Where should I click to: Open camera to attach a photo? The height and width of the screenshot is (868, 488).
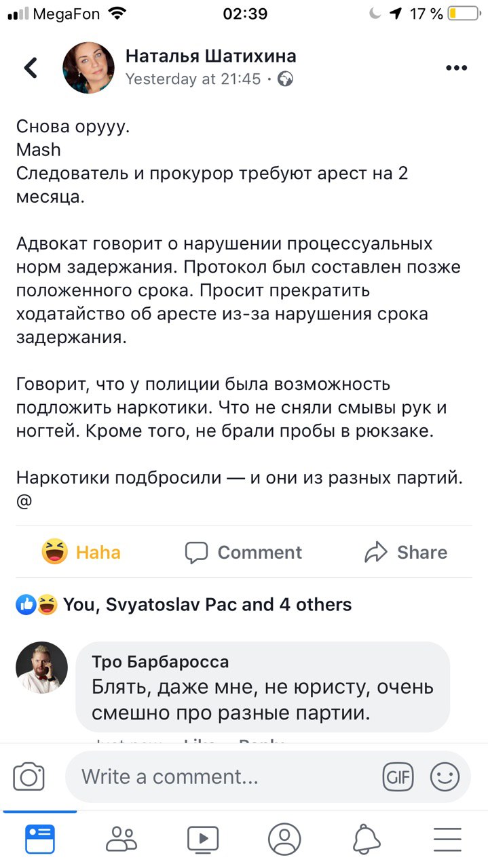click(x=29, y=776)
